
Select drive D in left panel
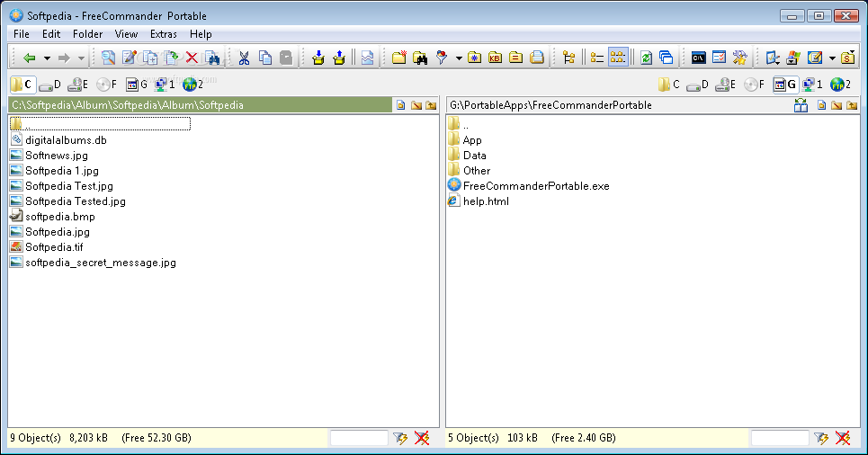tap(49, 85)
